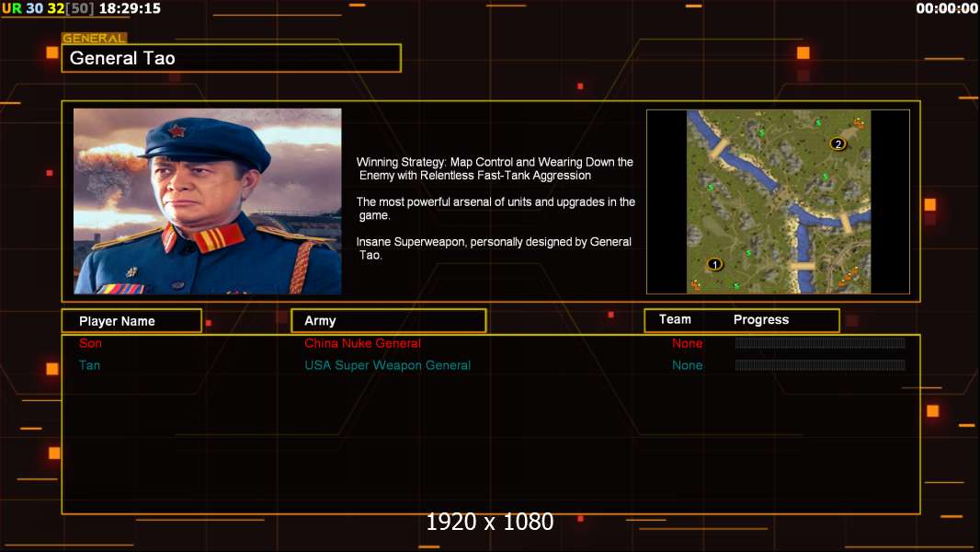Screen dimensions: 980x552
Task: Click Tan's team value None
Action: point(687,365)
